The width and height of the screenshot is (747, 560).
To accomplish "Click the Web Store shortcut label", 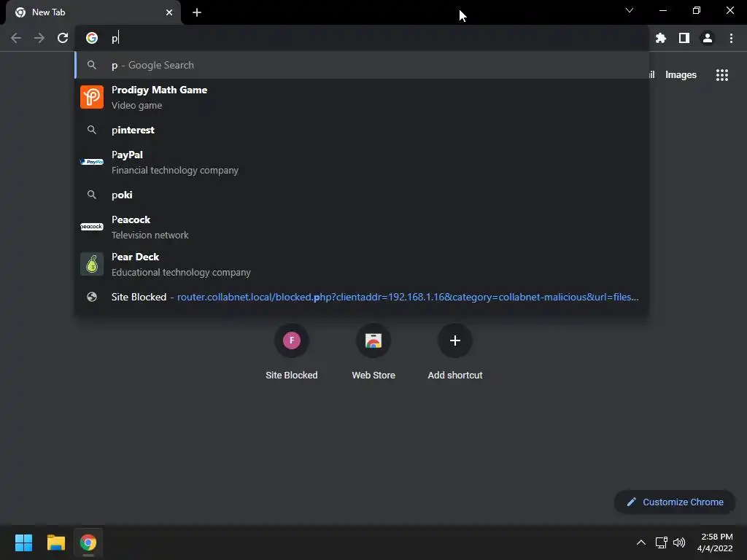I will tap(373, 376).
